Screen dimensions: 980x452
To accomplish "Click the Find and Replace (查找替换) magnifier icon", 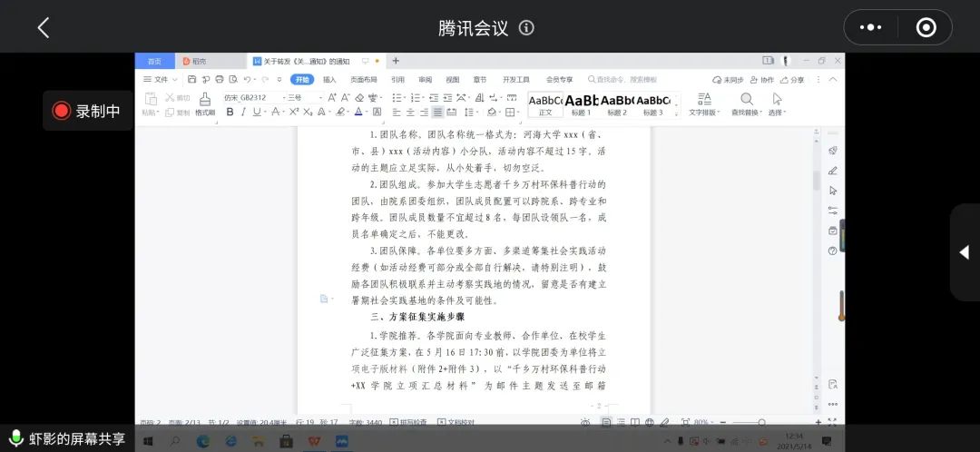I will [746, 99].
